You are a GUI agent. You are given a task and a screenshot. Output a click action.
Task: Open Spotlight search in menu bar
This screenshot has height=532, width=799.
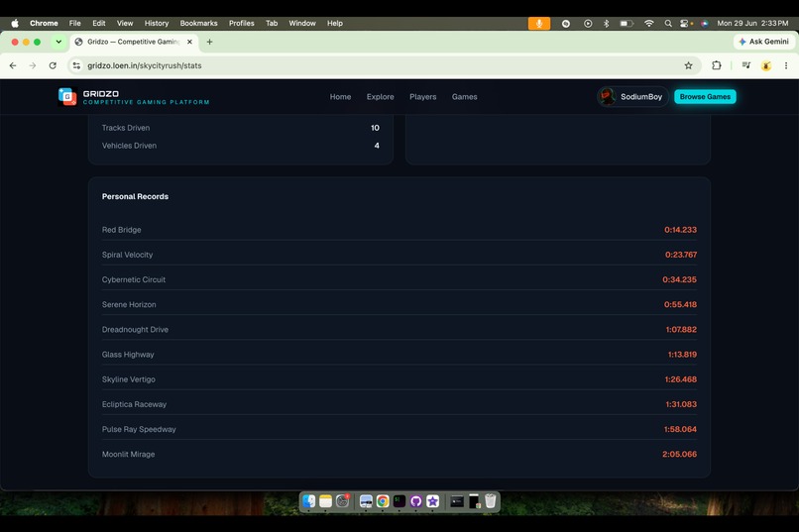click(668, 23)
